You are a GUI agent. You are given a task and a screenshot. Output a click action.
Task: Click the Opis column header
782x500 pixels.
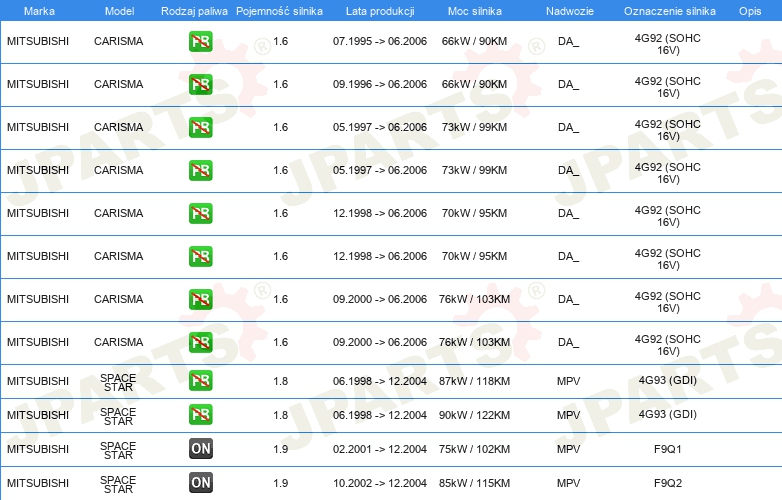point(750,11)
